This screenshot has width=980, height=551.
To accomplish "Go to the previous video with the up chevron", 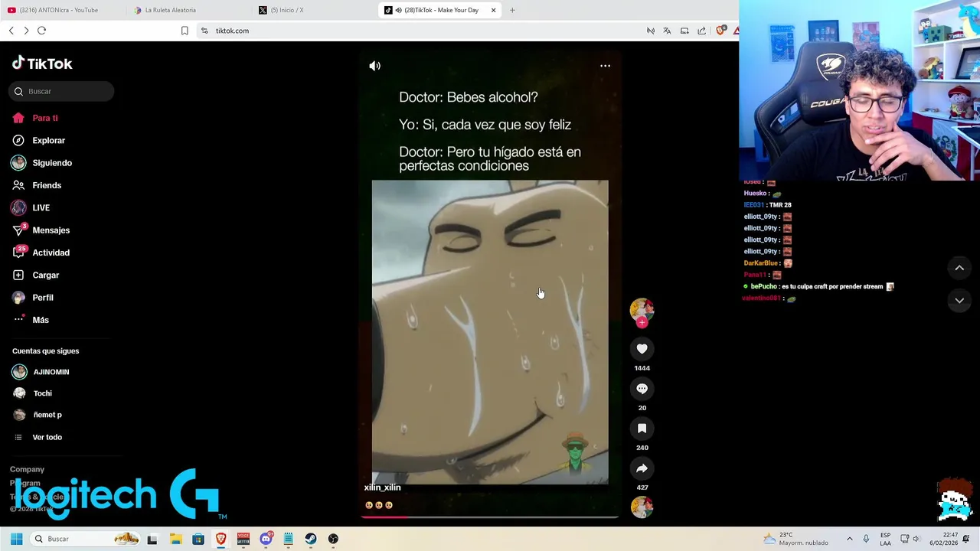I will 959,268.
